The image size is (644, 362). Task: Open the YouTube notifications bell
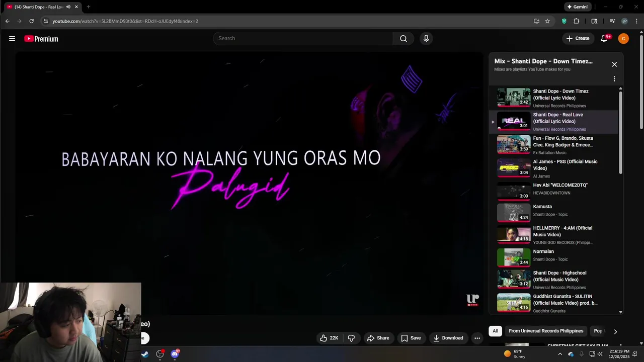pyautogui.click(x=605, y=39)
